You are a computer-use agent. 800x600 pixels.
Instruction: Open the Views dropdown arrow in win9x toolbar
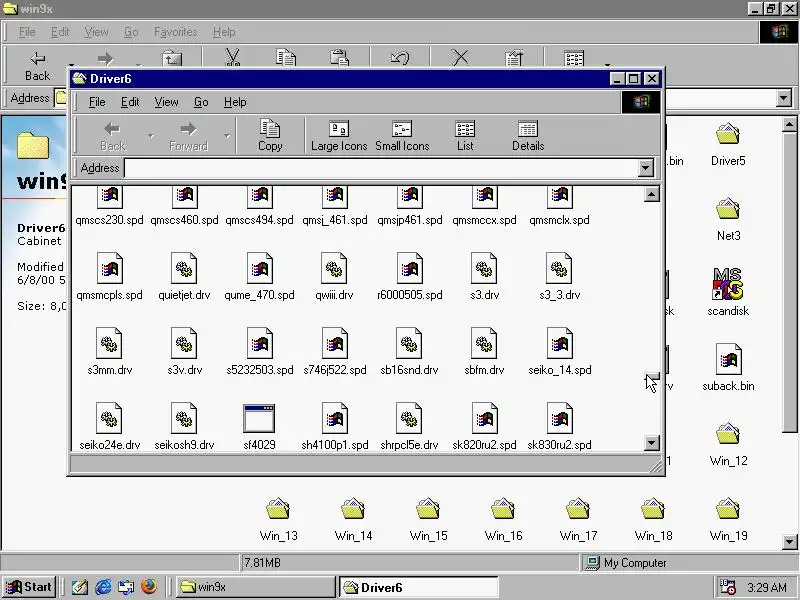pyautogui.click(x=607, y=65)
